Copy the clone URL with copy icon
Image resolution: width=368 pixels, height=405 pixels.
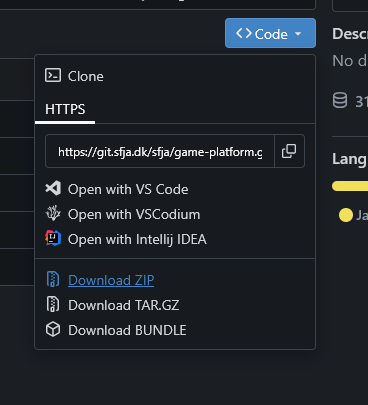coord(289,151)
